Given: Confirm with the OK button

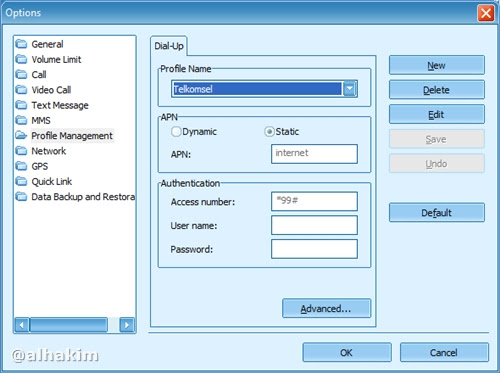Looking at the screenshot, I should 347,352.
